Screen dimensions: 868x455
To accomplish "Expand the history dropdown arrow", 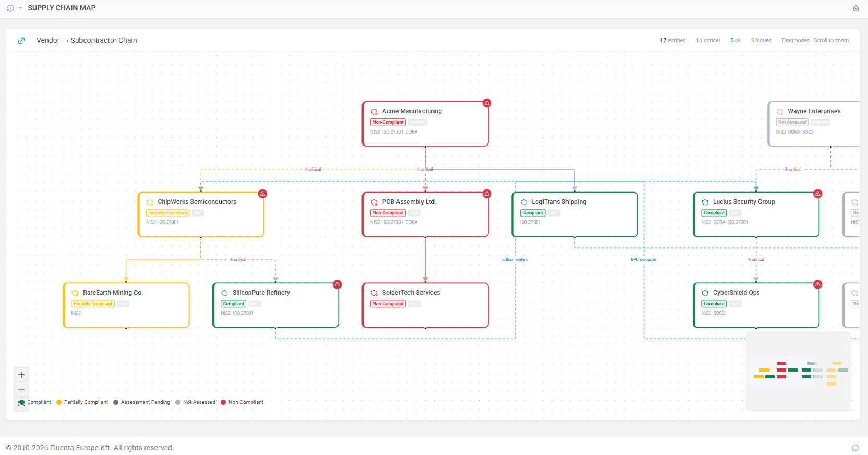I will tap(20, 8).
